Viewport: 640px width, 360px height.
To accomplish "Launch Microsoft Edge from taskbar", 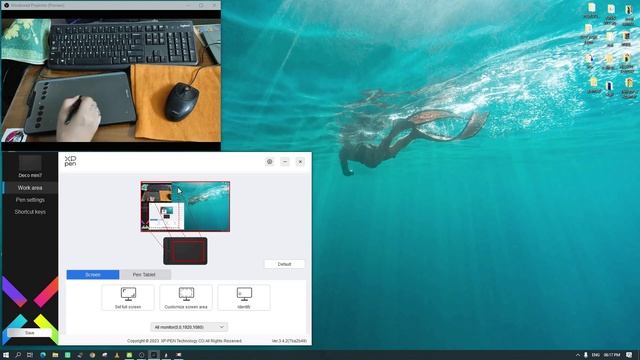I will [43, 355].
